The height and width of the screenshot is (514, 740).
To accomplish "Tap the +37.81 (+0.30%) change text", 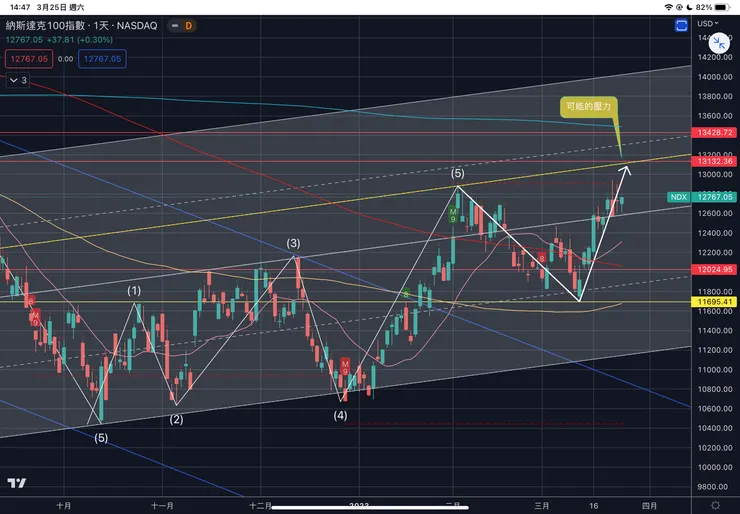I will 80,40.
